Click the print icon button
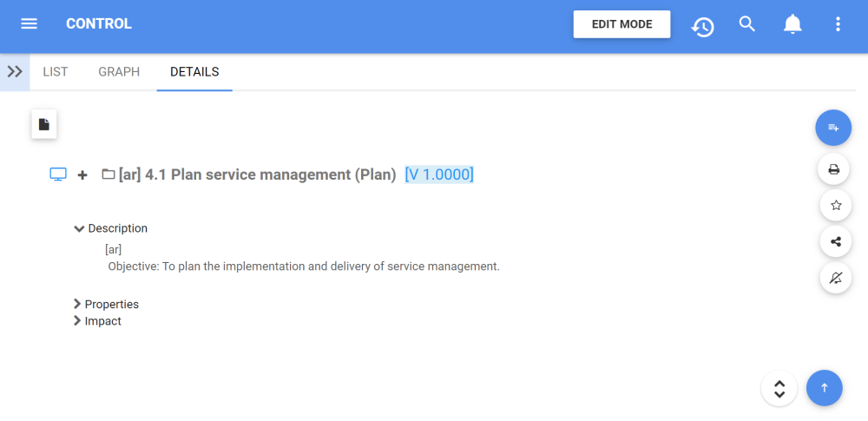This screenshot has height=421, width=868. [x=834, y=169]
